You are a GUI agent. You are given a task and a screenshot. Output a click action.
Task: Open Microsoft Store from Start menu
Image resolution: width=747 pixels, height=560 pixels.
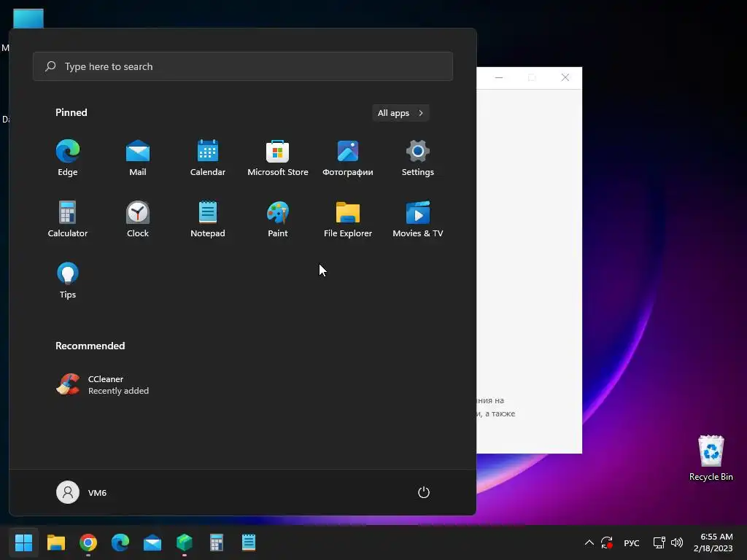[x=278, y=158]
